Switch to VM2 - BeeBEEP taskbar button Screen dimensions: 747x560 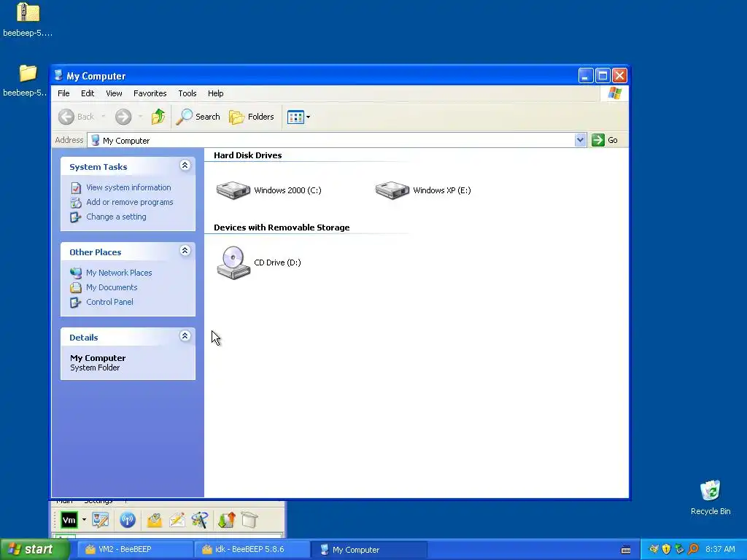click(135, 550)
